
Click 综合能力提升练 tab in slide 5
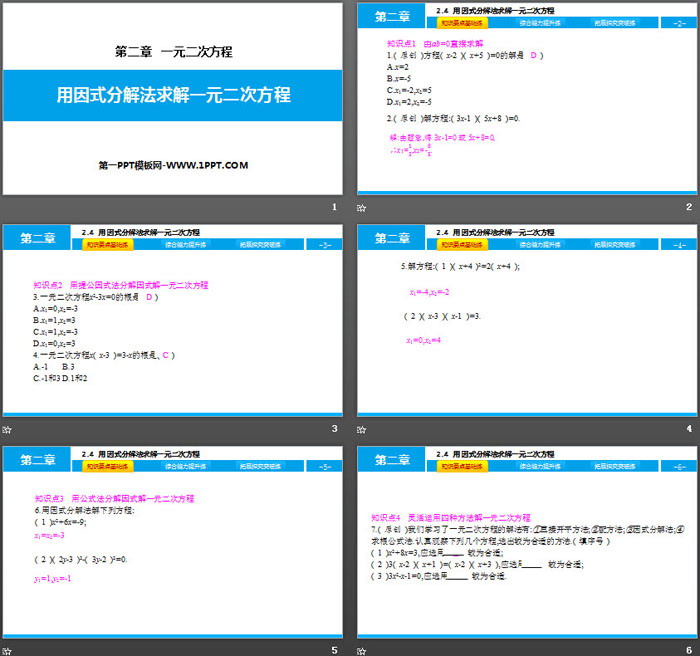[x=185, y=466]
